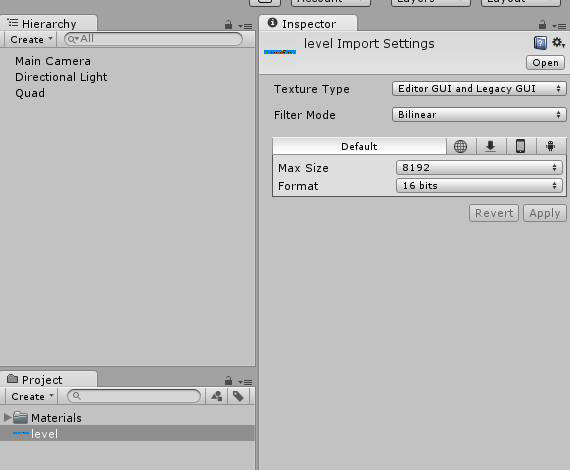Focus the Project search field

134,396
